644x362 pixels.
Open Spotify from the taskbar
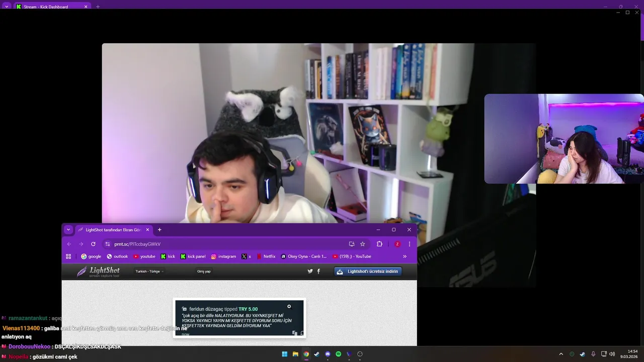(x=339, y=354)
